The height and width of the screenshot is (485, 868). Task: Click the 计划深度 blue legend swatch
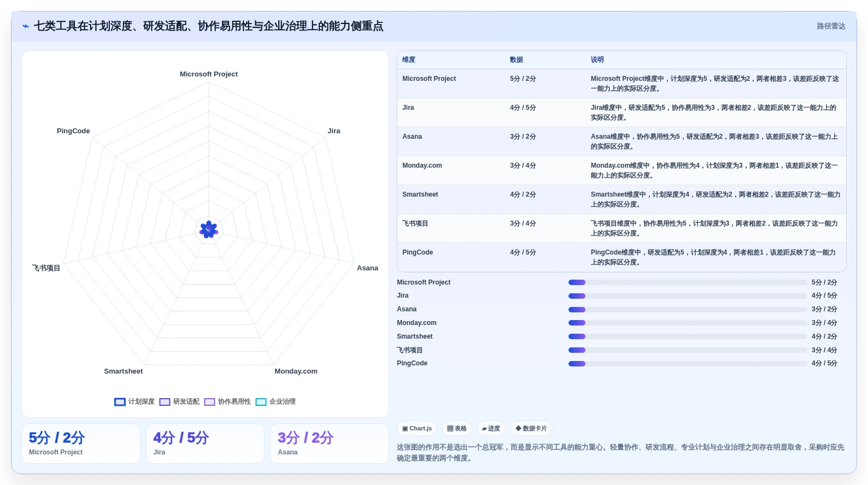point(120,402)
